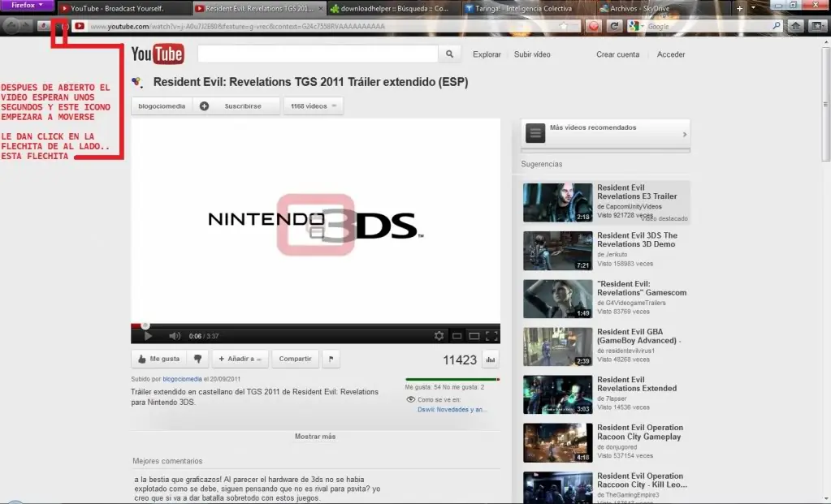Viewport: 831px width, 504px height.
Task: Click inside the Google search box
Action: 708,26
